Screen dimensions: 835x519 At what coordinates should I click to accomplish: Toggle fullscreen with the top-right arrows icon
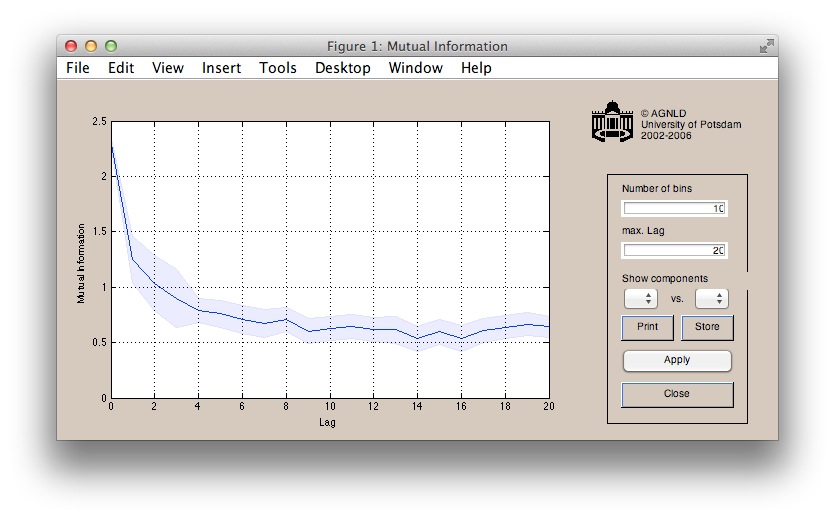click(766, 46)
